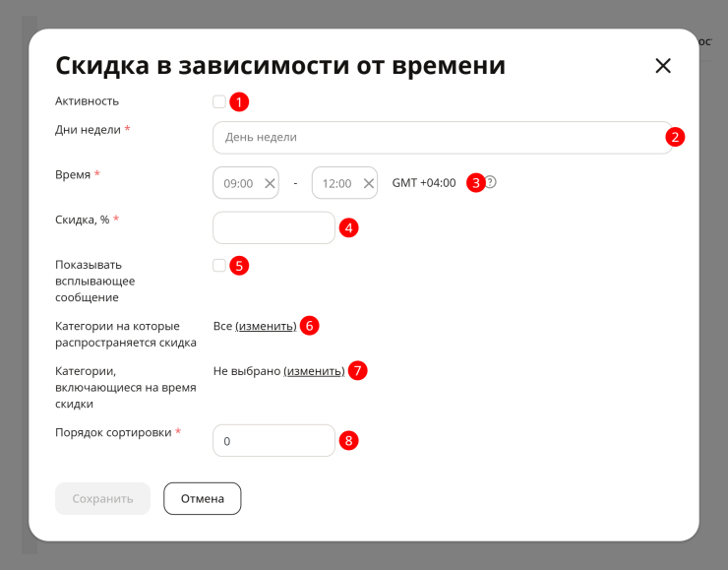Toggle the Показывать всплывающее сообщение checkbox

click(x=219, y=265)
